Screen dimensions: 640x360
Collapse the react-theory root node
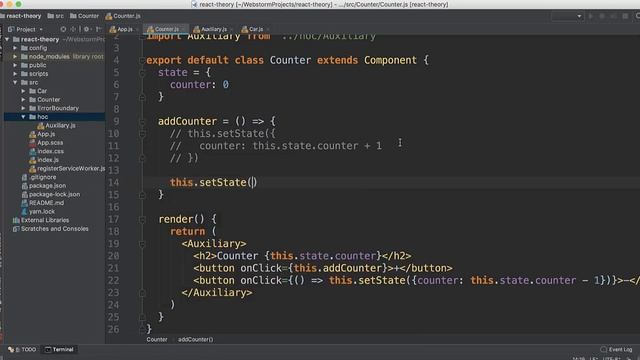pyautogui.click(x=7, y=39)
